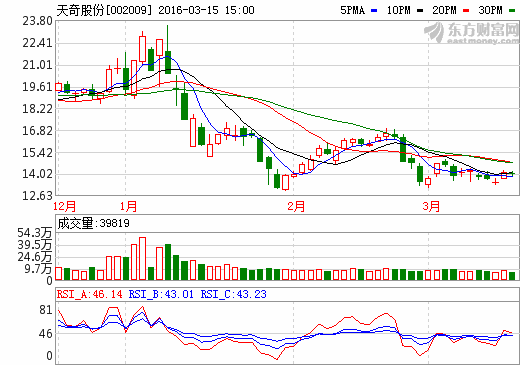This screenshot has width=520, height=365.
Task: Click the 12.63 price axis label
Action: coord(37,196)
